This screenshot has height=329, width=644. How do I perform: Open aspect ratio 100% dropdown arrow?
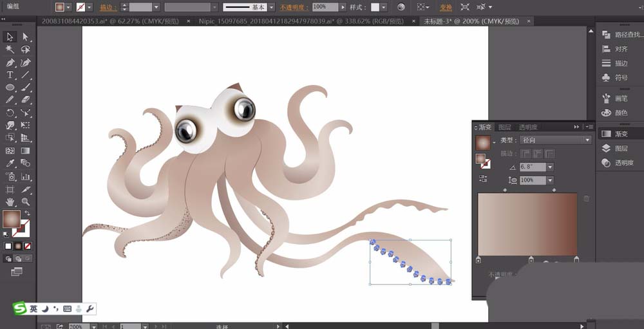(x=550, y=180)
